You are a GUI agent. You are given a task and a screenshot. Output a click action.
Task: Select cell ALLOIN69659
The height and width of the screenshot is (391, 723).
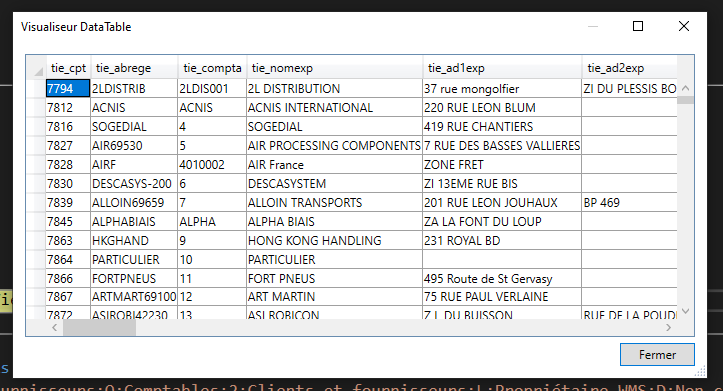134,202
